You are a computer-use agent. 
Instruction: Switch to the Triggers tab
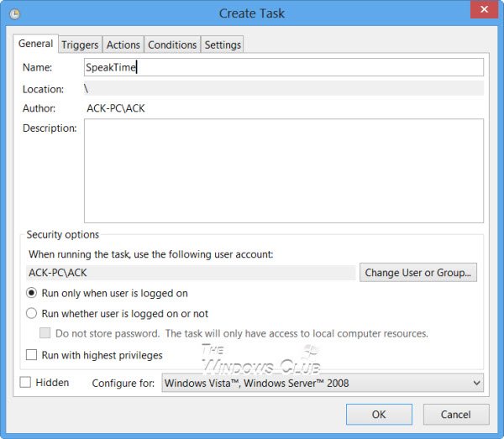click(x=80, y=44)
